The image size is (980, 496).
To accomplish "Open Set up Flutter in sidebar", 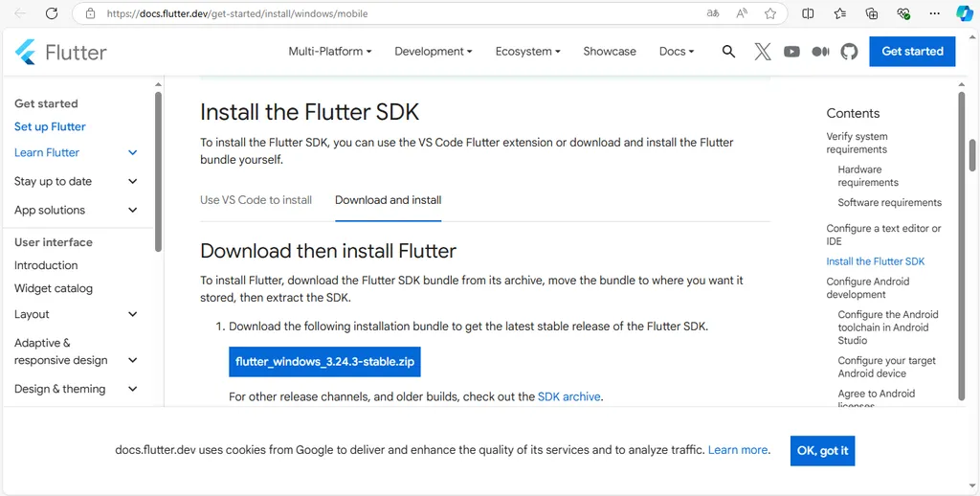I will 50,126.
